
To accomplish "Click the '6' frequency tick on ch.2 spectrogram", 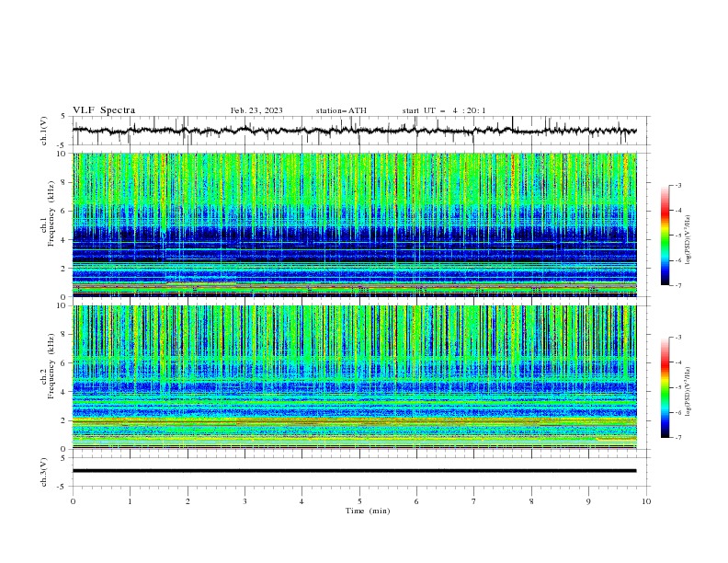I will pyautogui.click(x=65, y=362).
